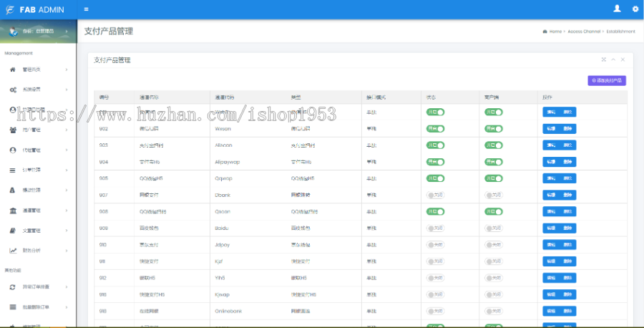
Task: Click the edit button in Wxscan row
Action: tap(551, 129)
